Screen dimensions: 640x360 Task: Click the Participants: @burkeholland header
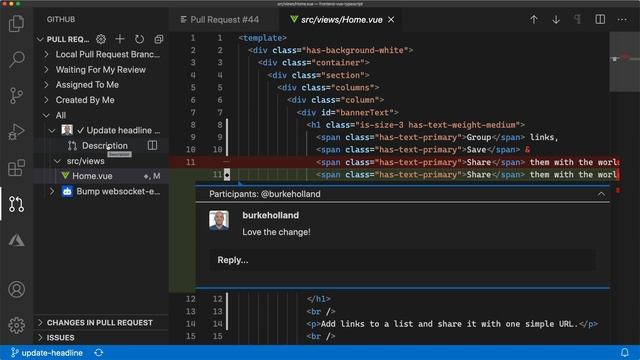coord(264,194)
